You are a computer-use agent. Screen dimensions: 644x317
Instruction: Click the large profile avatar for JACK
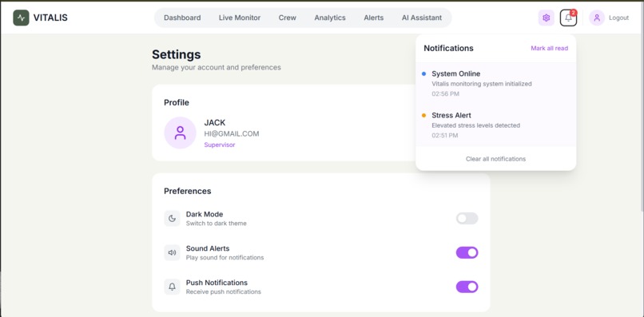(180, 133)
